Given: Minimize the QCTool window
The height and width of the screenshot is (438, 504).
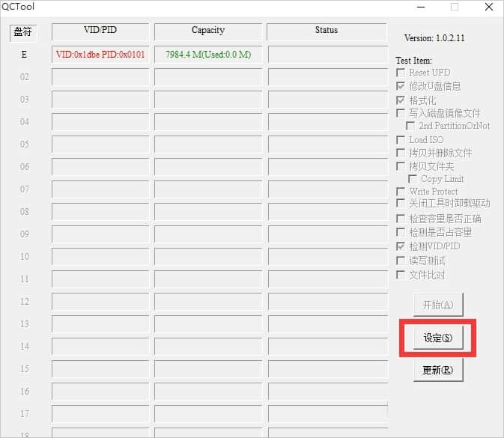Looking at the screenshot, I should (421, 7).
